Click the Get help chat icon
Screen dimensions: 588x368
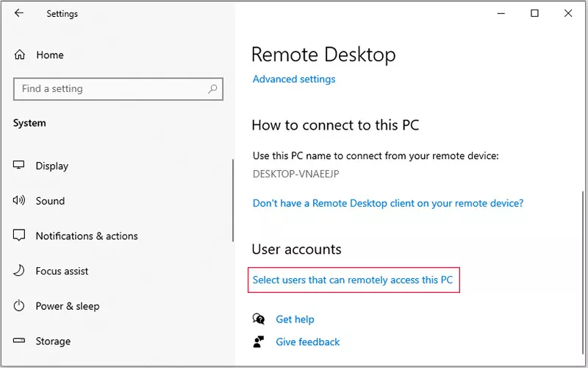[259, 319]
